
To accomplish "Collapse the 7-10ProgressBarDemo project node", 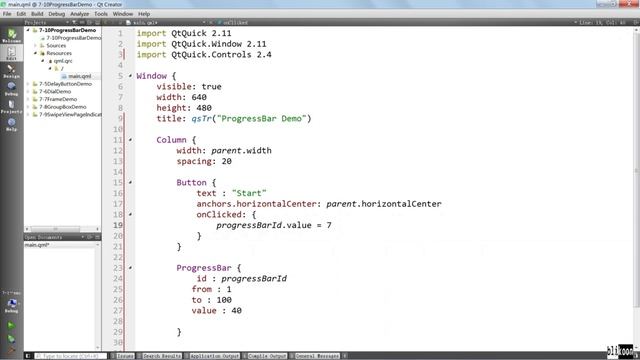I will point(28,30).
